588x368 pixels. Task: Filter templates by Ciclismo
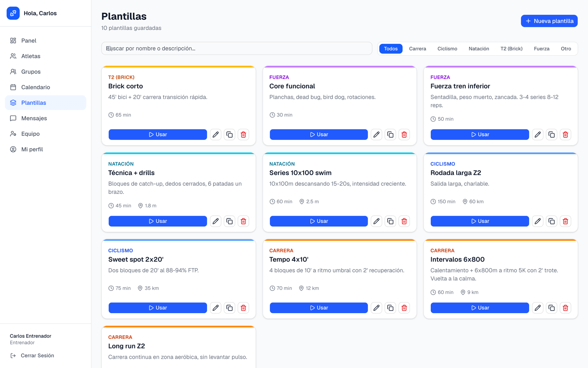(x=447, y=49)
